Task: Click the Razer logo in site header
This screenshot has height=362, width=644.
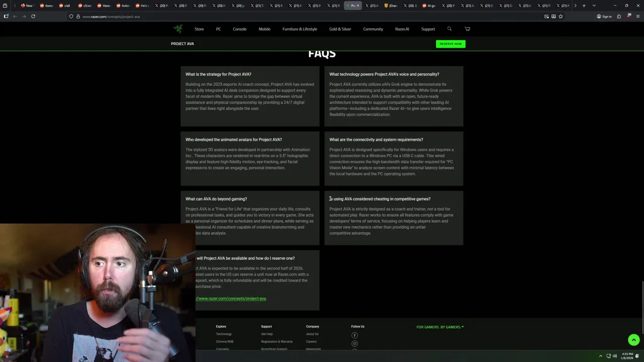Action: pos(178,29)
